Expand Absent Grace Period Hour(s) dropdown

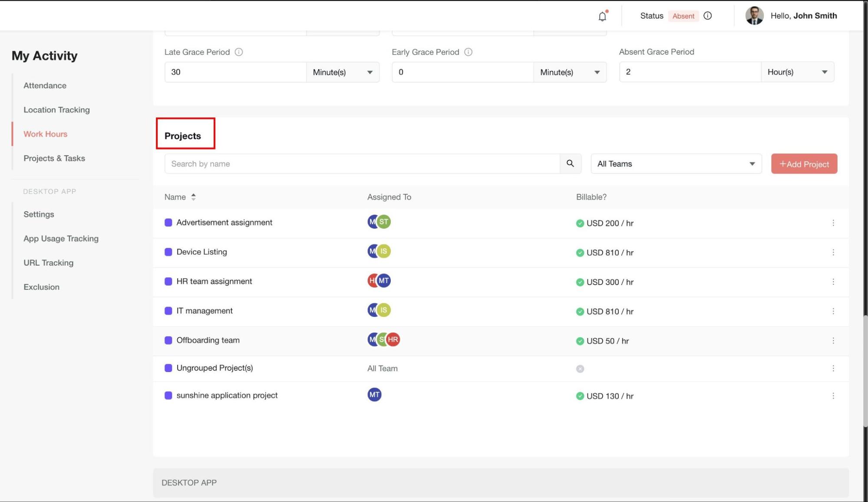click(x=797, y=72)
